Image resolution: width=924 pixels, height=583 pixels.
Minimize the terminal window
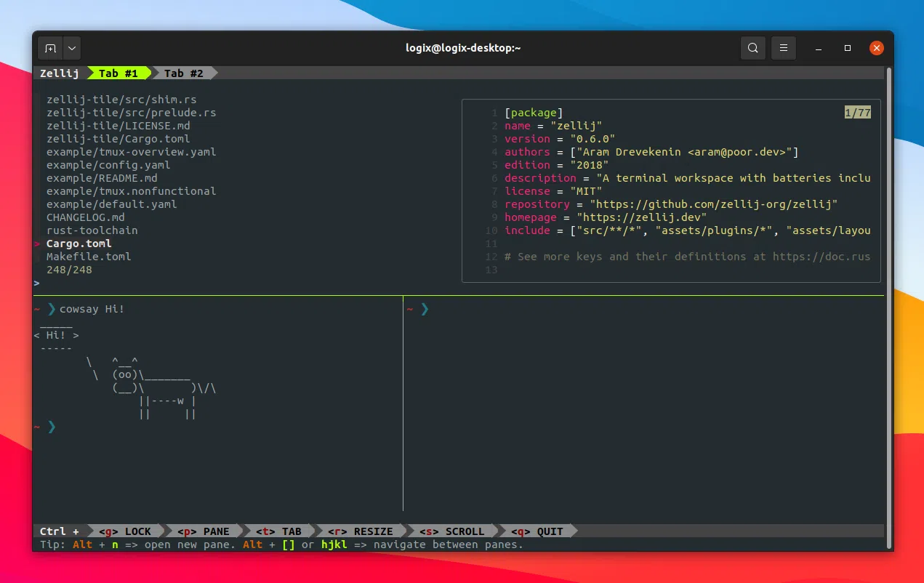[x=819, y=49]
